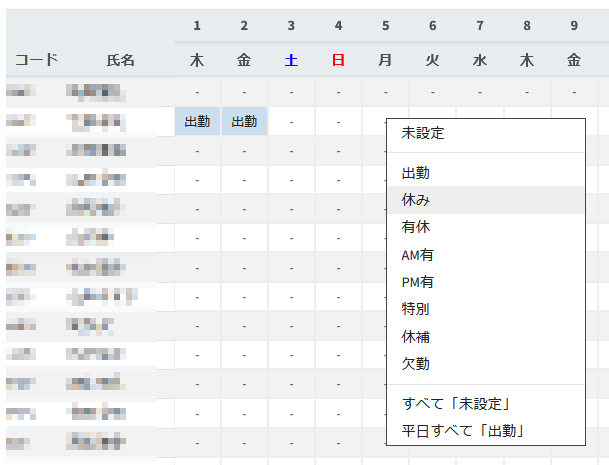Click 'すべて「未設定」' menu entry

[455, 403]
